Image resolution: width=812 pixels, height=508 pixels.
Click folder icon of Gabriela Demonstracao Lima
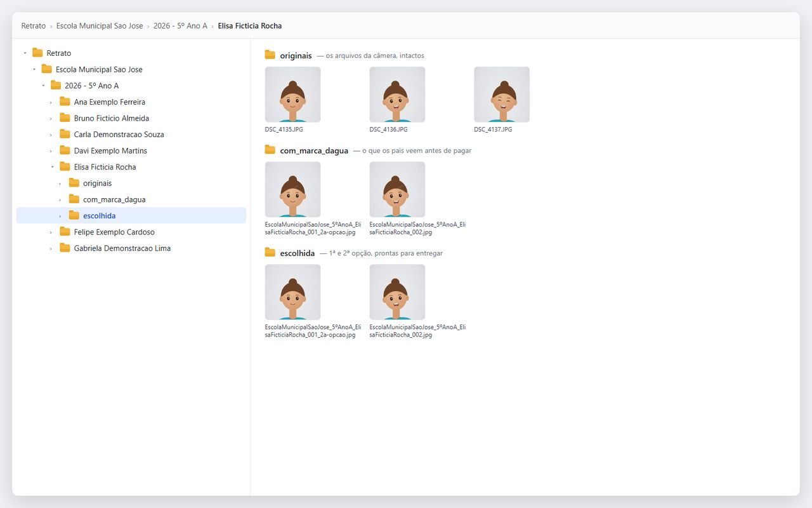tap(65, 248)
